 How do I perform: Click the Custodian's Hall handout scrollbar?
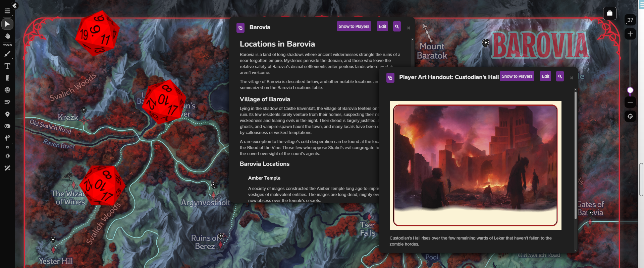point(576,156)
